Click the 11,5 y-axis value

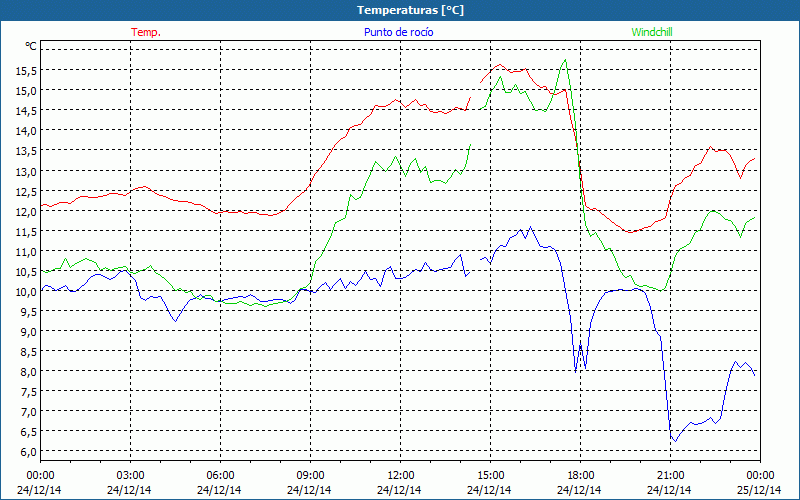[27, 231]
